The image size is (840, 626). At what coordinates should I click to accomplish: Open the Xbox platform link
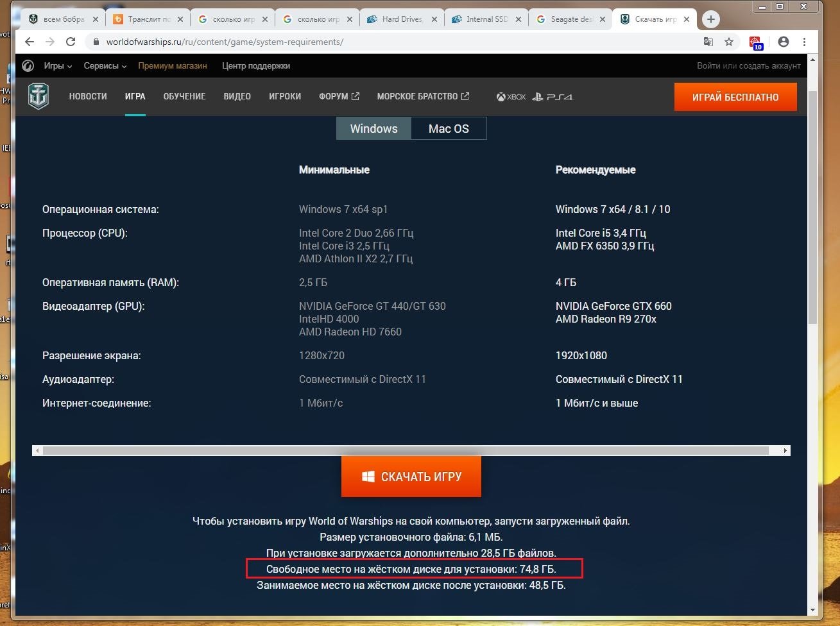[x=511, y=97]
